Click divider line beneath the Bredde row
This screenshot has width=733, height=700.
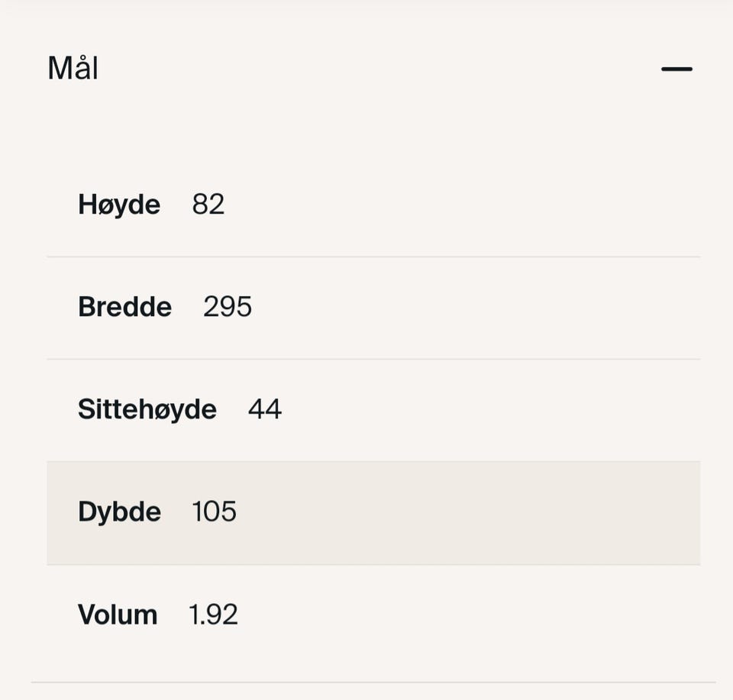click(x=373, y=359)
